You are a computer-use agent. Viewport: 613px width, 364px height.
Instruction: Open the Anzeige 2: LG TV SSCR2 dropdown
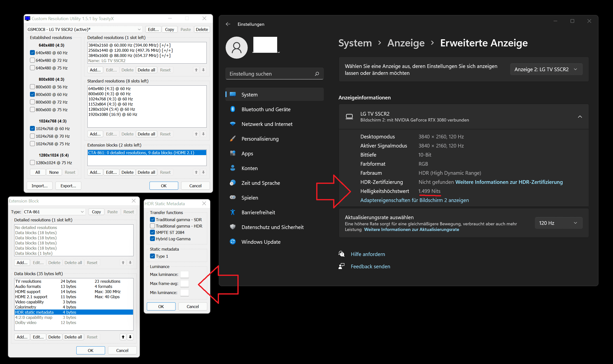546,69
